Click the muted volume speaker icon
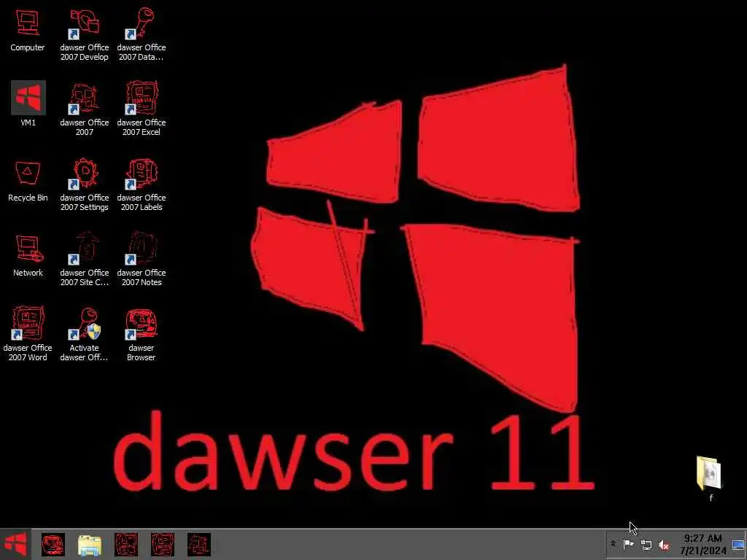The image size is (747, 560). (x=664, y=545)
